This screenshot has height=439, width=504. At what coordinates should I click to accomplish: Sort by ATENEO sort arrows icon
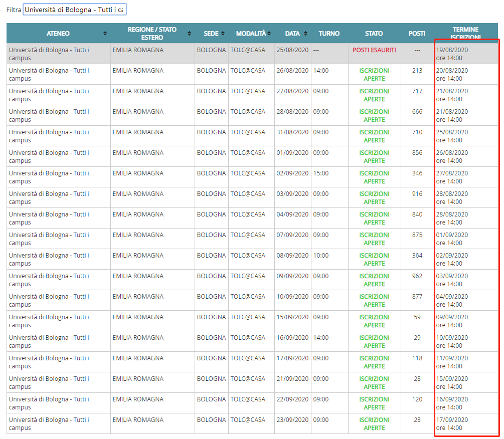[105, 34]
